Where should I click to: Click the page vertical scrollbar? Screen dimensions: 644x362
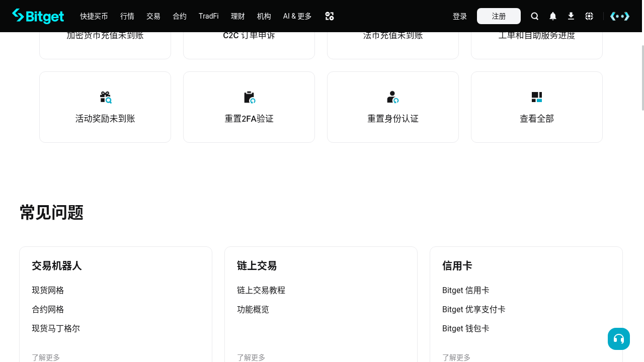click(642, 78)
